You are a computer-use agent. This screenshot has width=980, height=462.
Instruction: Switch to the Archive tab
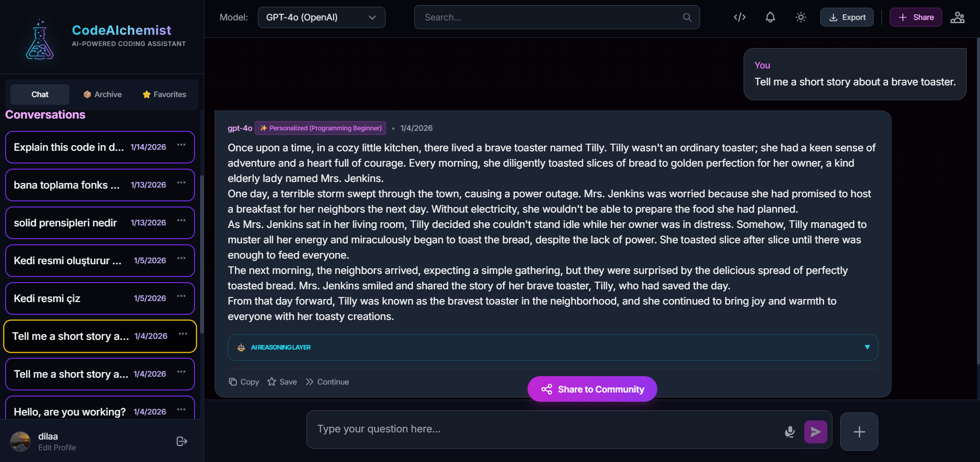(103, 95)
